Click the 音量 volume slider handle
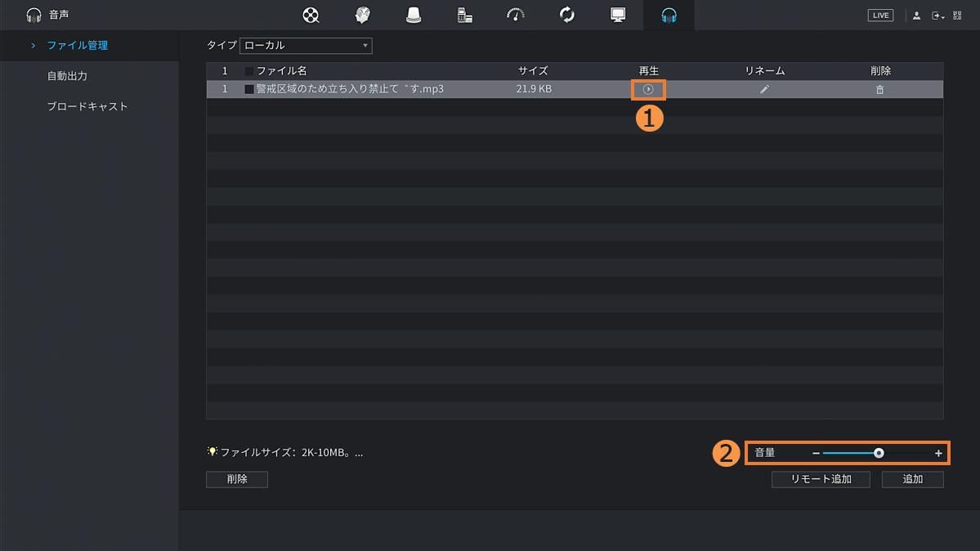Image resolution: width=980 pixels, height=551 pixels. pyautogui.click(x=879, y=453)
